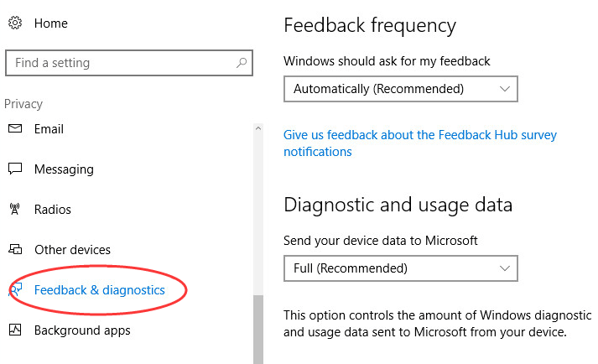The image size is (598, 364).
Task: Click the Email envelope icon
Action: click(15, 128)
